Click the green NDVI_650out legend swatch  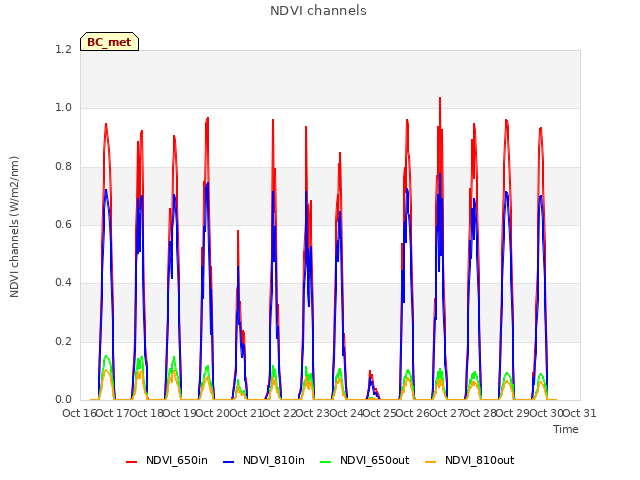(326, 462)
